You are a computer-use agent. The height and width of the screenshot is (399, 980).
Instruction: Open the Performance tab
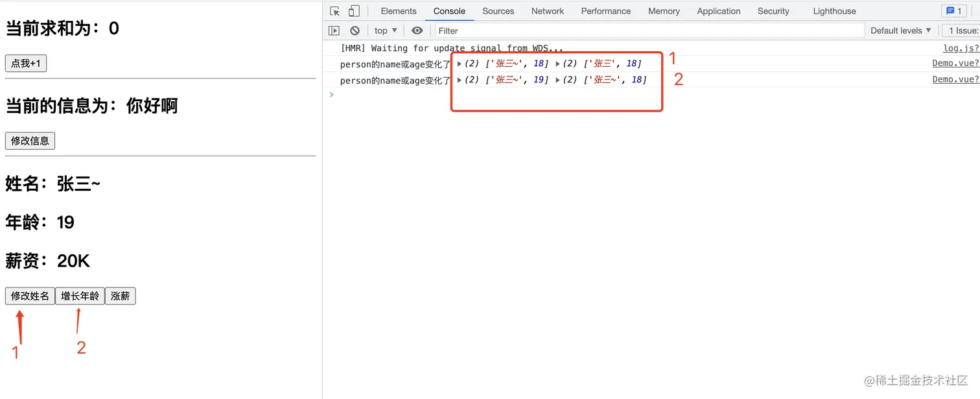[606, 11]
